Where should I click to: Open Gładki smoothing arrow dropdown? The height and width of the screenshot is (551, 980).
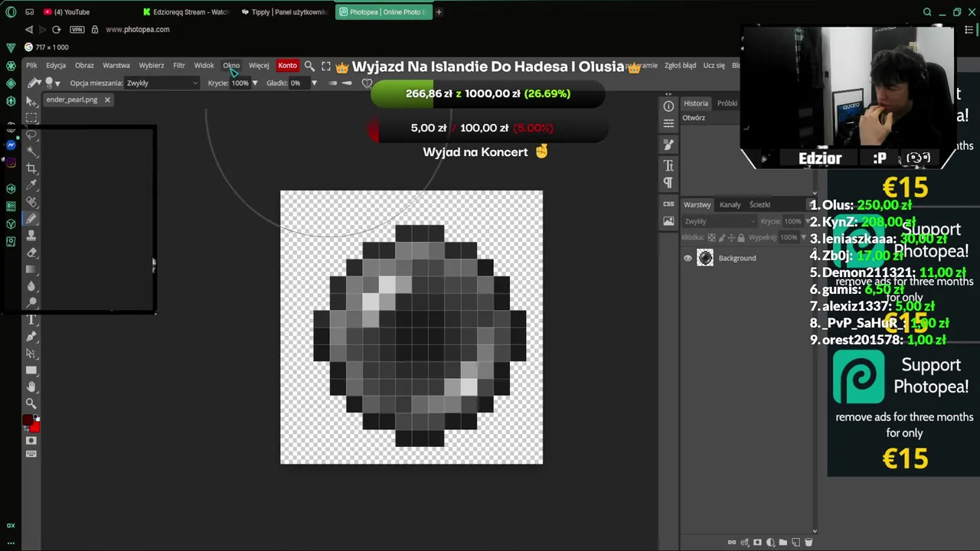coord(314,83)
